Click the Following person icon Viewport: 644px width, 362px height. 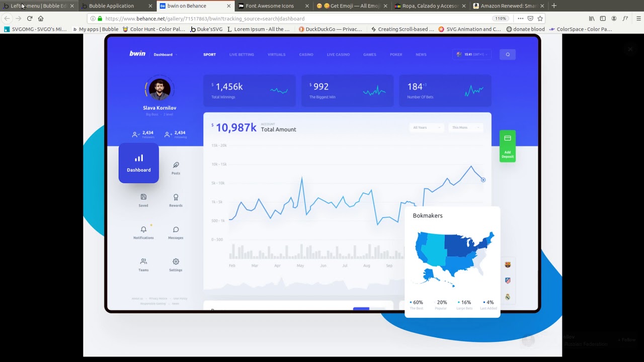click(168, 134)
